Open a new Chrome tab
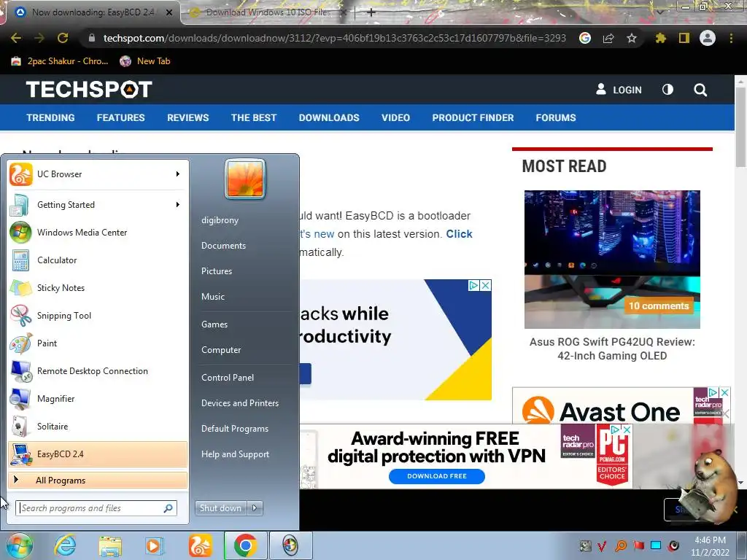 point(371,12)
